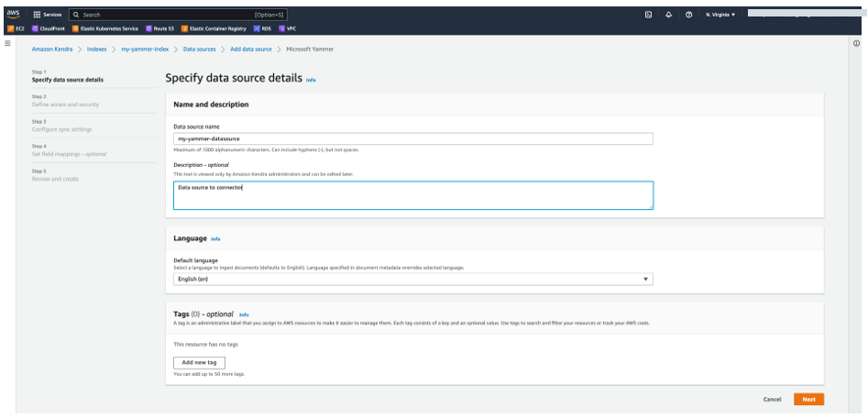
Task: Open Info link beside Tags
Action: pyautogui.click(x=244, y=314)
